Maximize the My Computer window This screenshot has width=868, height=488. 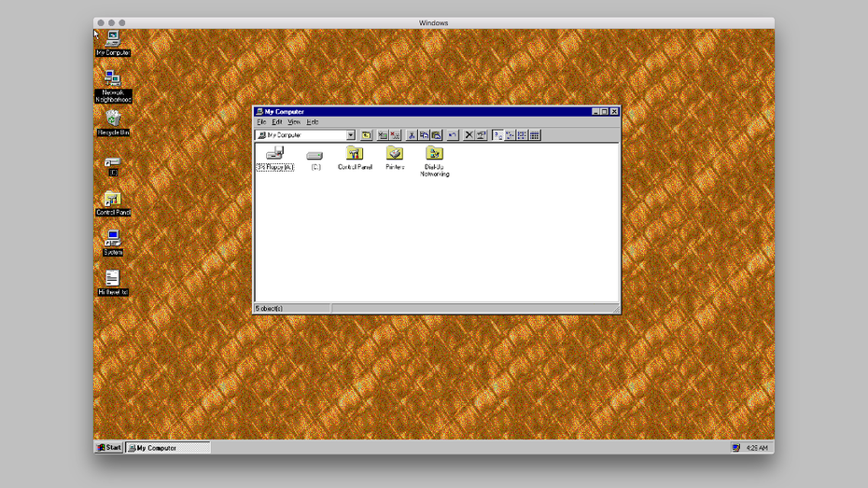click(x=605, y=111)
